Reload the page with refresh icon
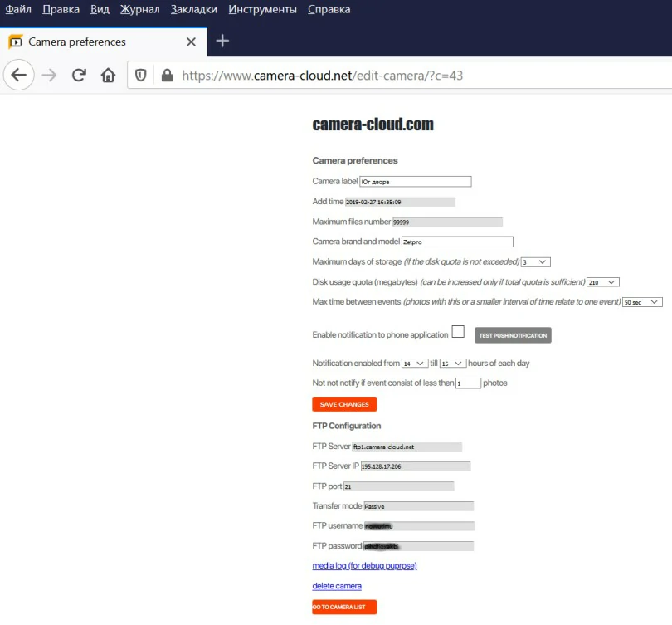The width and height of the screenshot is (672, 625). (79, 76)
